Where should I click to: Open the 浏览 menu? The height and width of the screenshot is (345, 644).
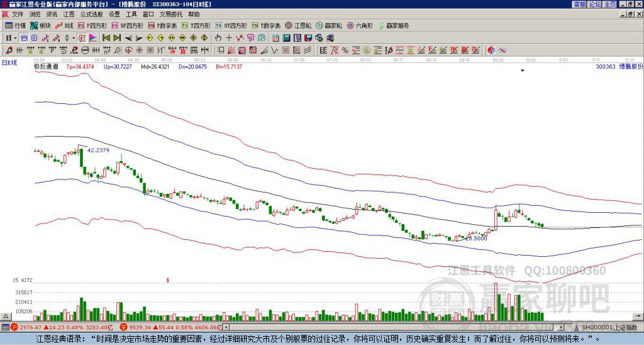tap(35, 14)
